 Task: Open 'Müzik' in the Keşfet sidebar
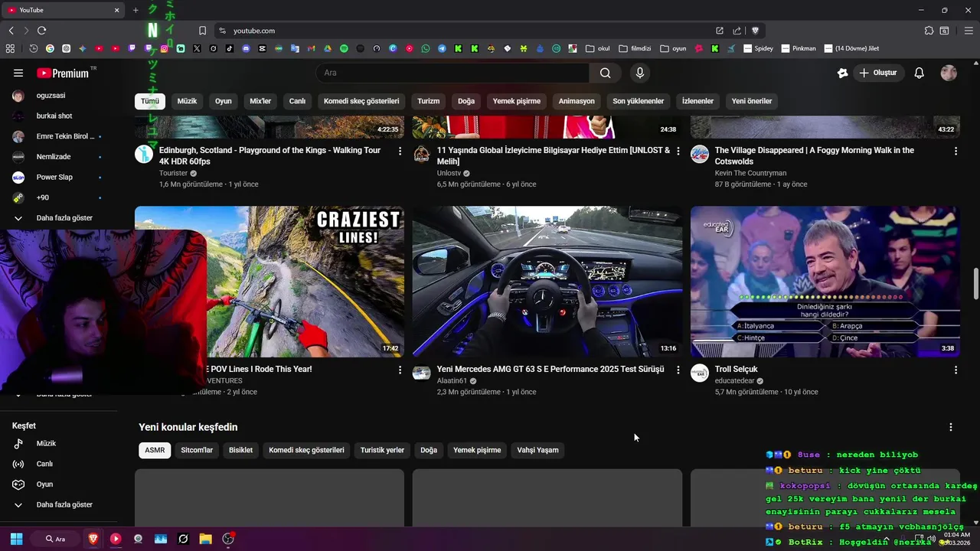[x=58, y=444]
